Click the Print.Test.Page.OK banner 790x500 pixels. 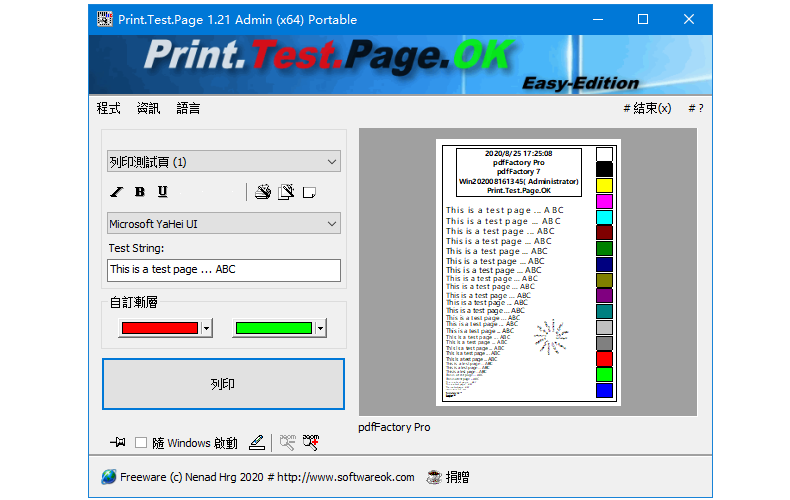click(x=400, y=65)
